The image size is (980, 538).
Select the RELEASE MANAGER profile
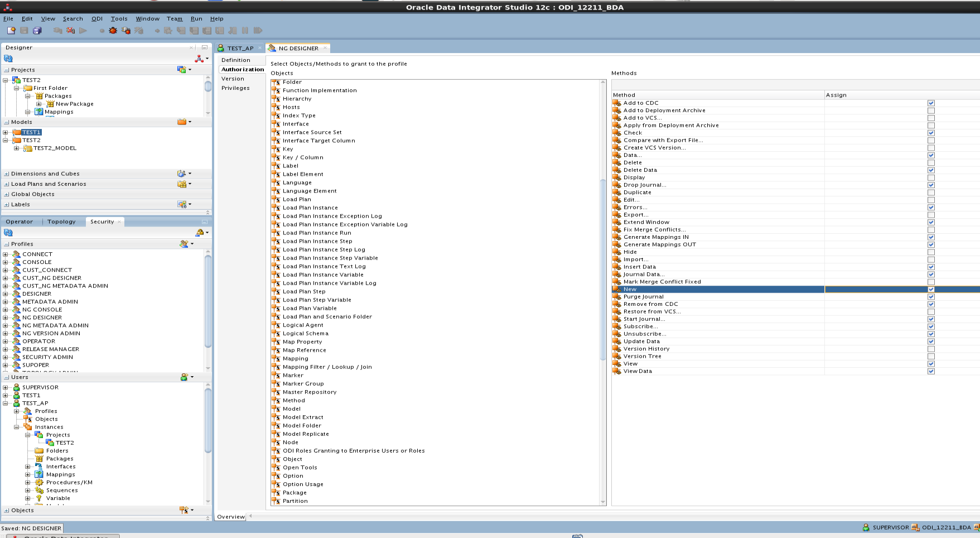(51, 349)
